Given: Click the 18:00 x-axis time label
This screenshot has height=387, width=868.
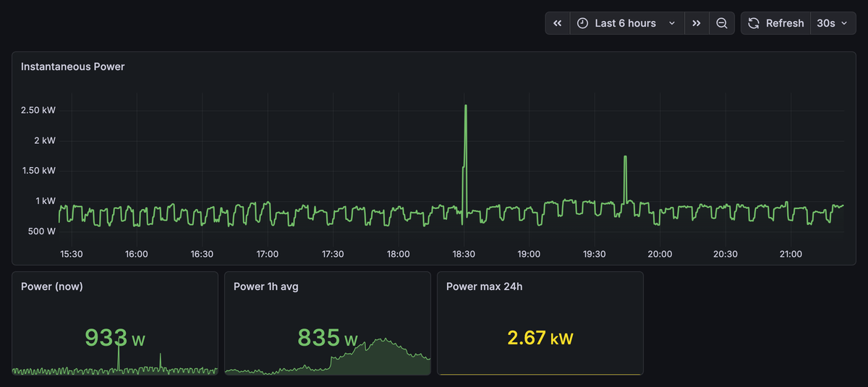Looking at the screenshot, I should (x=399, y=254).
